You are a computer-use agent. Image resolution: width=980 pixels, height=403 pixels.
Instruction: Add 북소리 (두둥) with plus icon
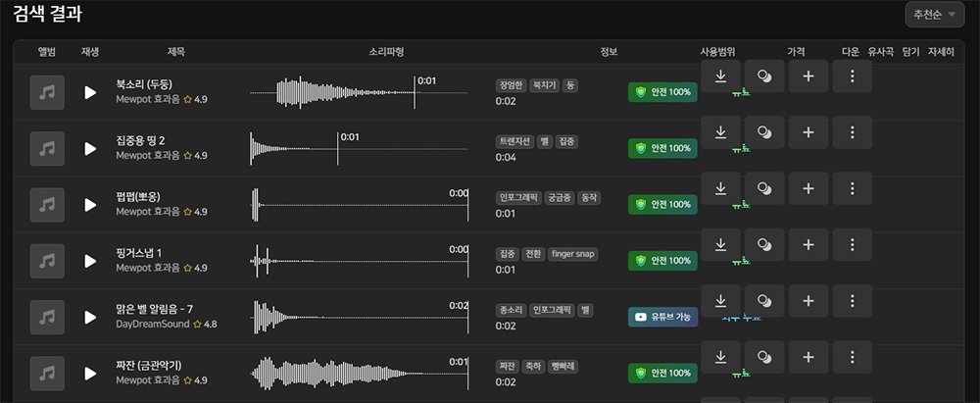[x=808, y=76]
